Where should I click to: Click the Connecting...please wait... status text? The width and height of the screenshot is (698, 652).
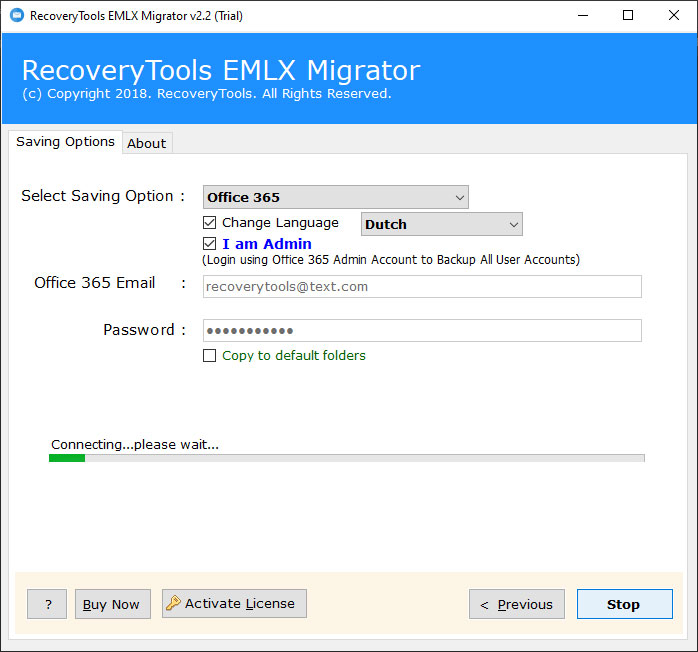pyautogui.click(x=135, y=444)
